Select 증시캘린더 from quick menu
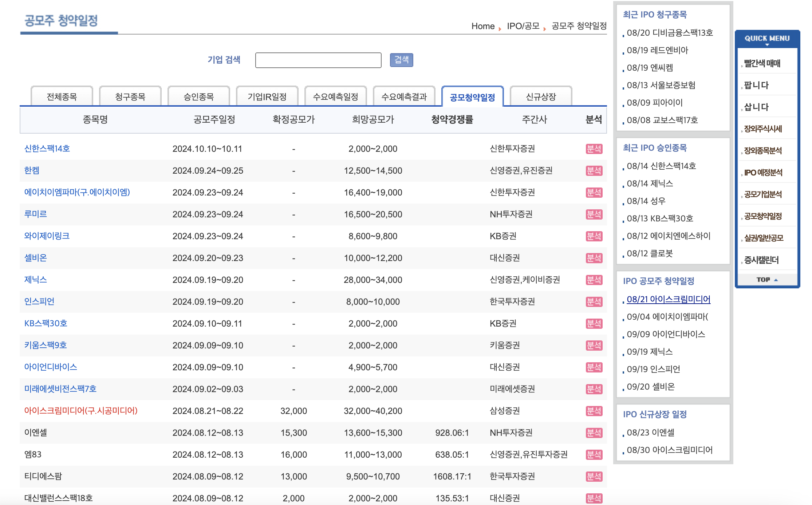 point(761,260)
